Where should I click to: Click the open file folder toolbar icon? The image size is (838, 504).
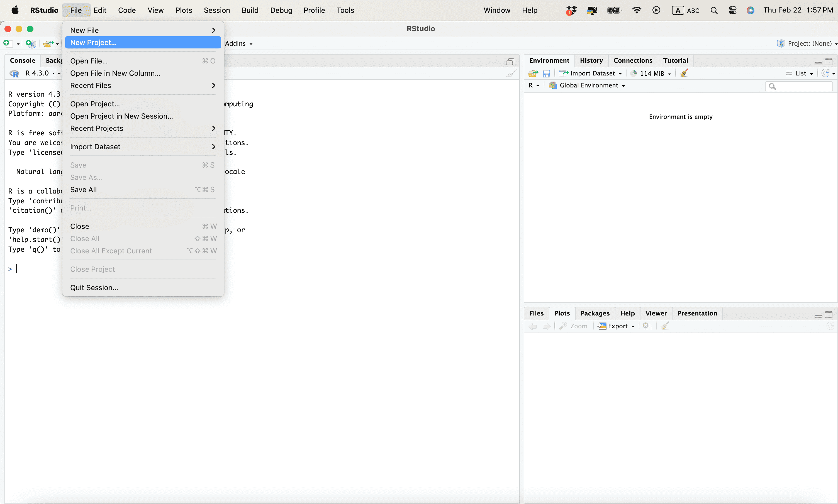(x=48, y=43)
